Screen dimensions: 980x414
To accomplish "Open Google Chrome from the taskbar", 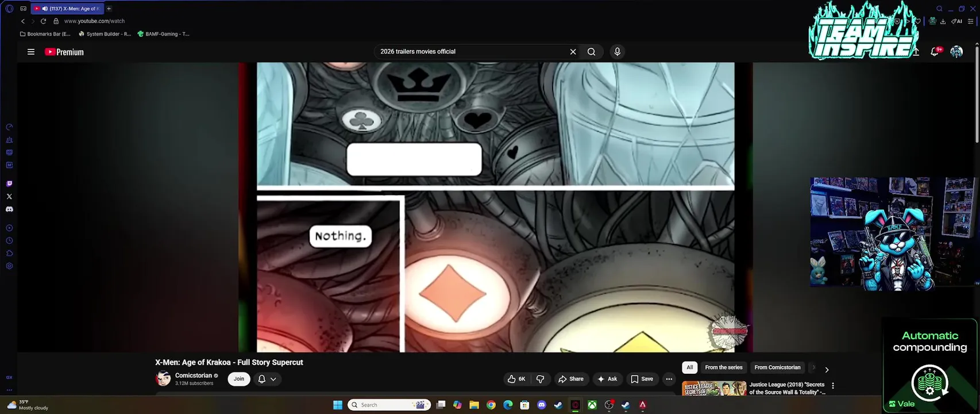I will point(491,405).
